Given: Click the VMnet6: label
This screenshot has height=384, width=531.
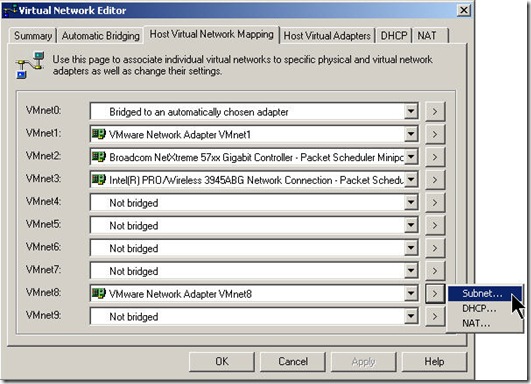Looking at the screenshot, I should pyautogui.click(x=44, y=247).
